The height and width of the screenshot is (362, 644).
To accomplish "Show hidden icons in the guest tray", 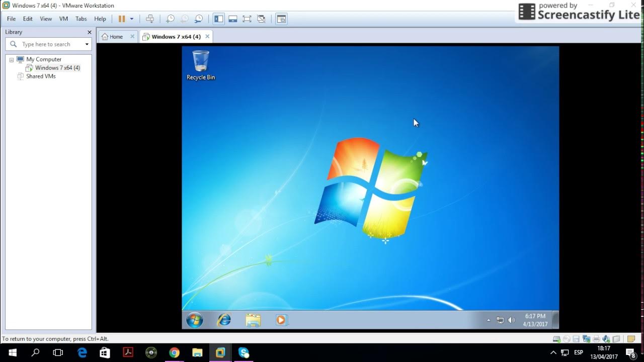I will pos(489,320).
